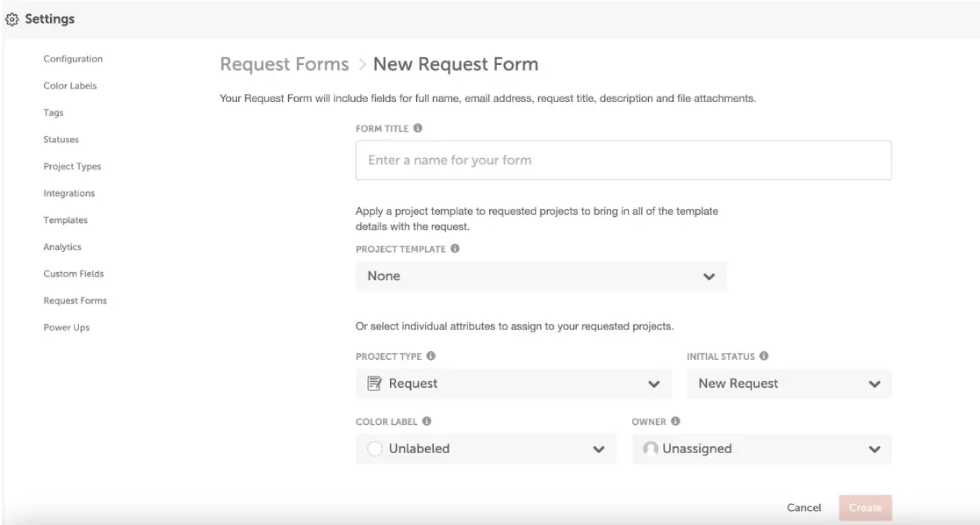Click the Unassigned owner avatar icon

651,449
